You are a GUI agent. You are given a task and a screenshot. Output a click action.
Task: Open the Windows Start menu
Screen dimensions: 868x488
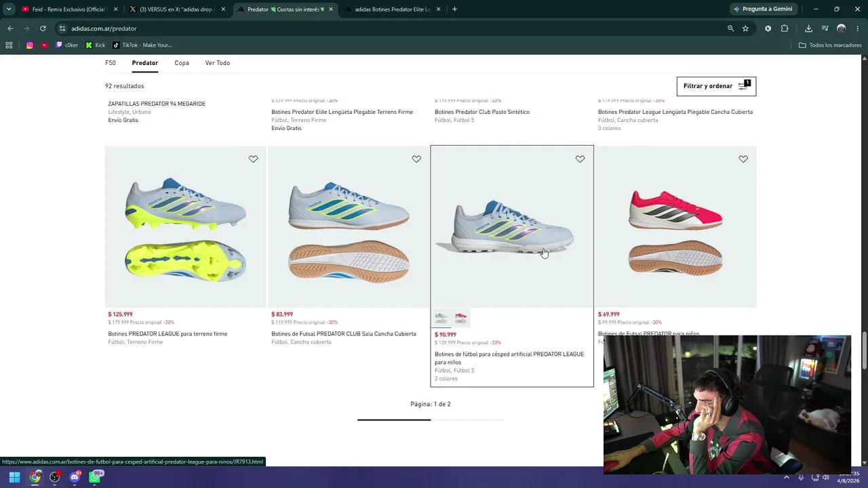pyautogui.click(x=14, y=477)
